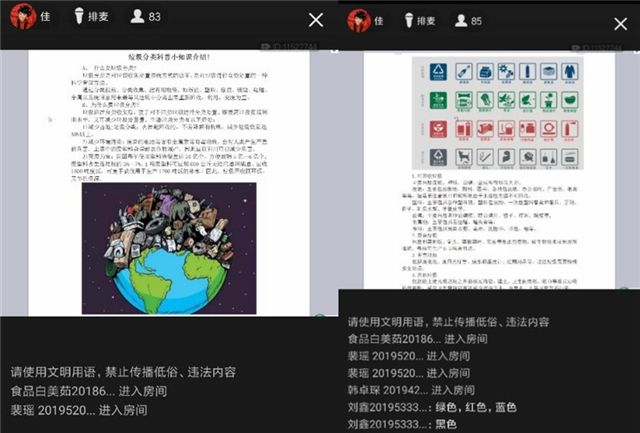Tap the garbage-covered Earth illustration
This screenshot has width=640, height=433.
pyautogui.click(x=169, y=249)
